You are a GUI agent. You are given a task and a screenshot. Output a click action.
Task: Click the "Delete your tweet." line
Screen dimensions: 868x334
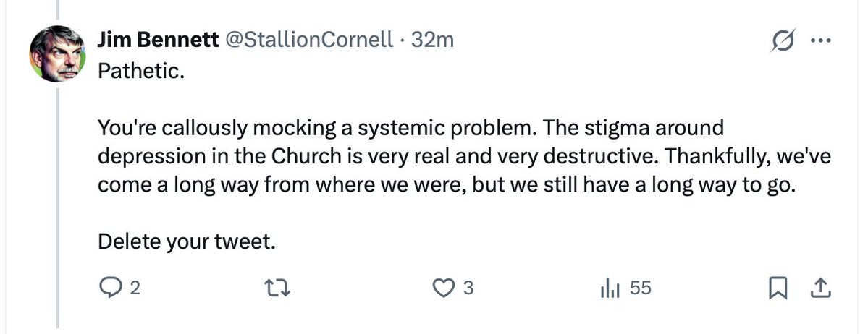pyautogui.click(x=187, y=240)
